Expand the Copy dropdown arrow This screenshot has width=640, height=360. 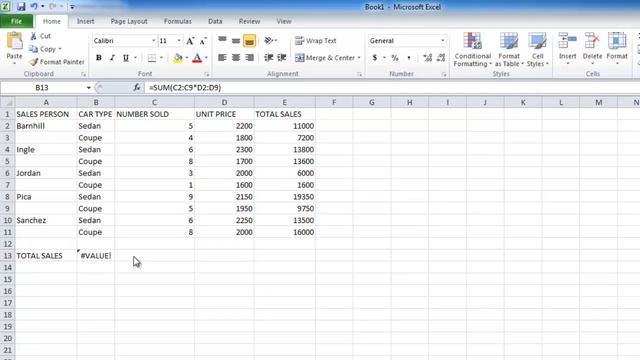pyautogui.click(x=60, y=49)
